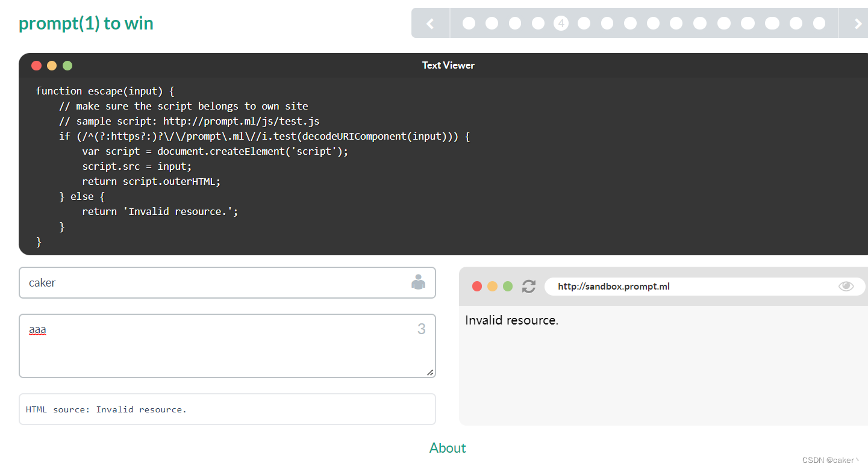The image size is (868, 469).
Task: Click the sandbox output 'Invalid resource.'
Action: pyautogui.click(x=511, y=320)
